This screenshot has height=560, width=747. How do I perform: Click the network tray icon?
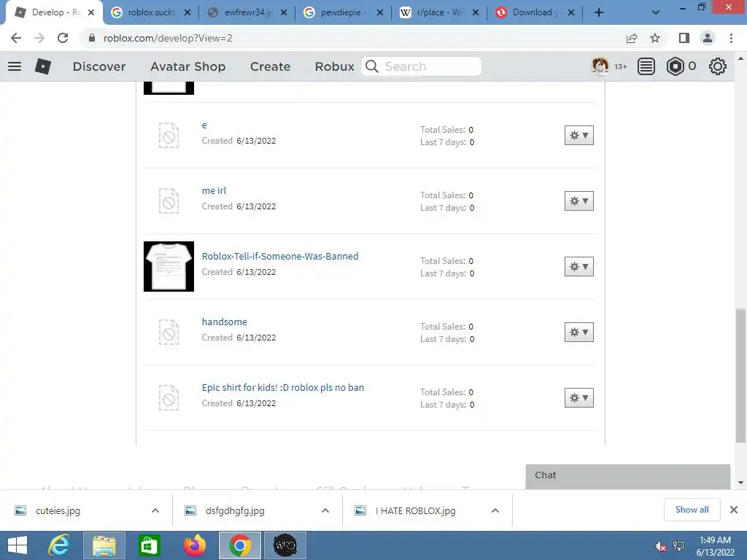[x=679, y=546]
